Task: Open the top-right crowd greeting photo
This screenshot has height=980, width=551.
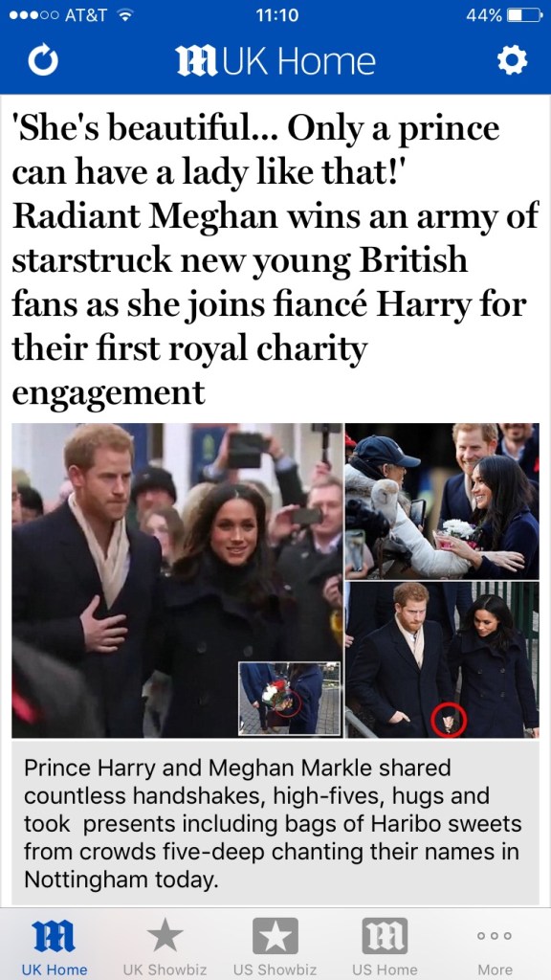Action: [442, 501]
